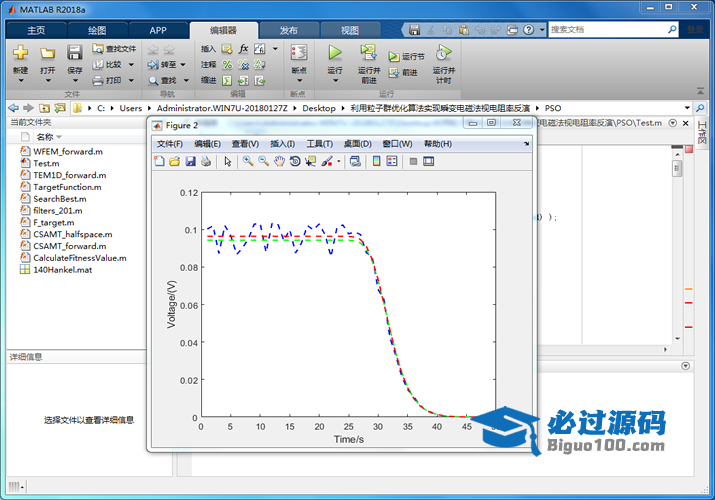Open the Run (运行) dropdown arrow
715x500 pixels.
point(335,81)
